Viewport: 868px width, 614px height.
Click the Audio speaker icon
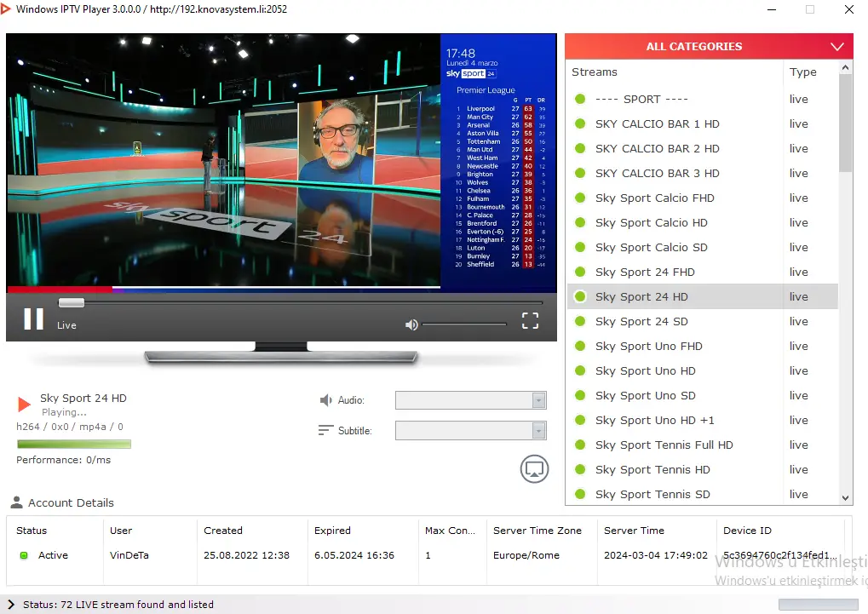326,399
